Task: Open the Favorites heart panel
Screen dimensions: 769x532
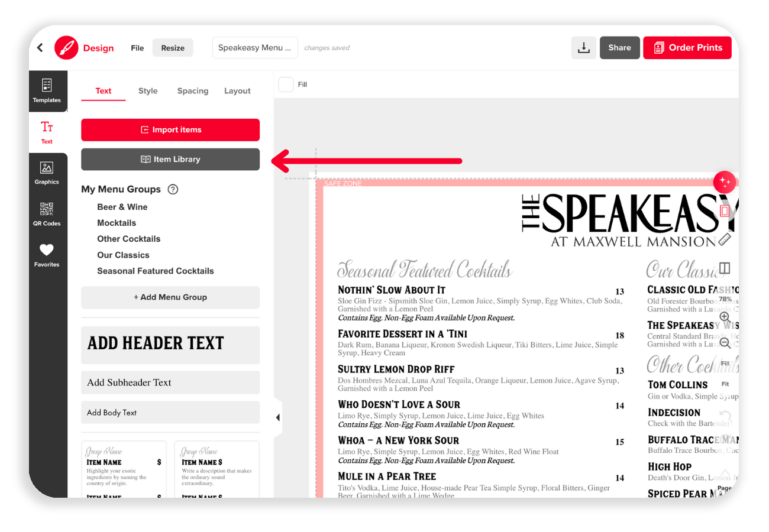Action: 47,255
